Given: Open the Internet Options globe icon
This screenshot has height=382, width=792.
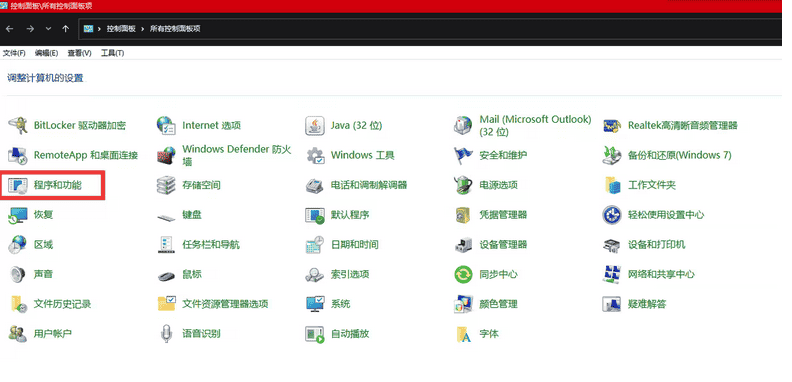Looking at the screenshot, I should 166,125.
